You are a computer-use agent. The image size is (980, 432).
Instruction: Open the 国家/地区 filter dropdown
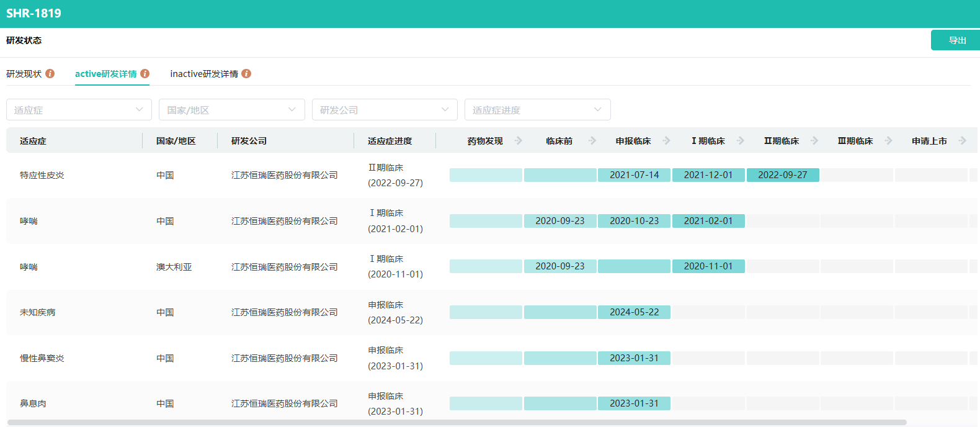click(x=231, y=110)
